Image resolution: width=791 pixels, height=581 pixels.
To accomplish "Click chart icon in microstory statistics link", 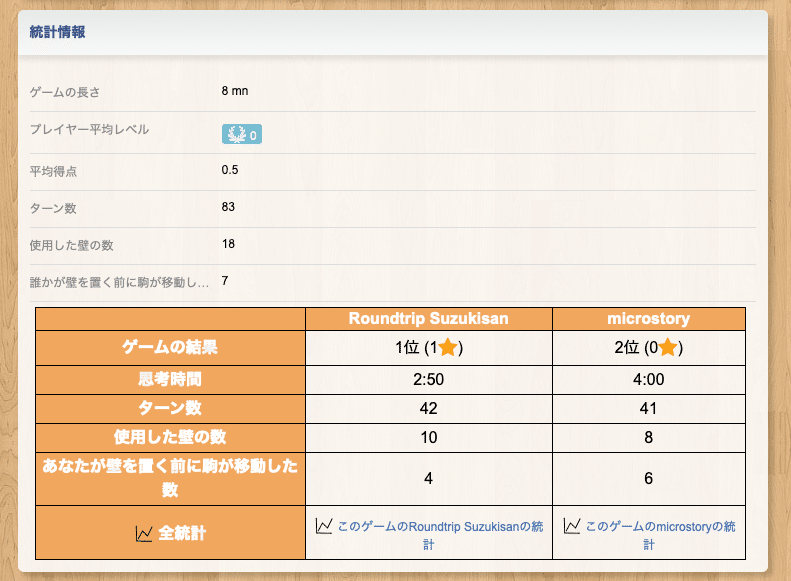I will (572, 526).
